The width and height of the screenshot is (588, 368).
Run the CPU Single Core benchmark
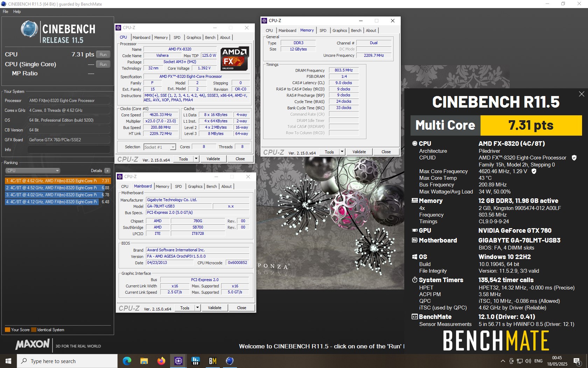(103, 64)
